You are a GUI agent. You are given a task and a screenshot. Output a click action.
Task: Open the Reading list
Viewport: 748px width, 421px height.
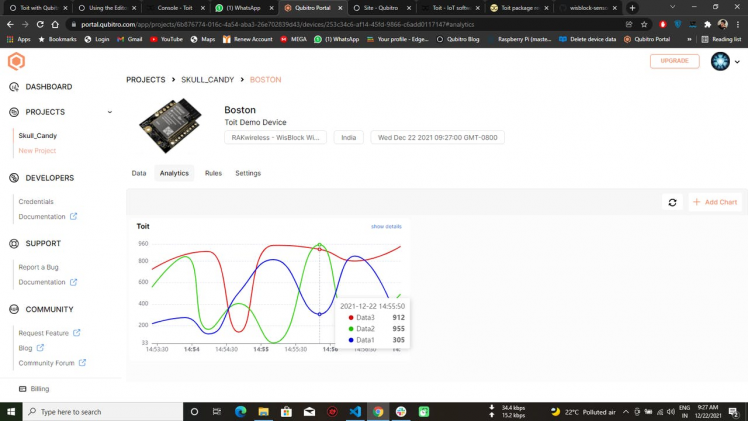click(721, 39)
